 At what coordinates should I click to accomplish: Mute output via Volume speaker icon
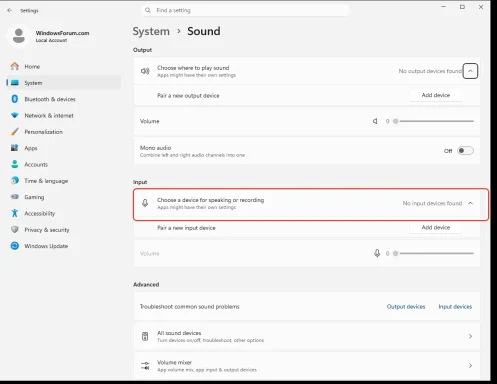click(375, 121)
